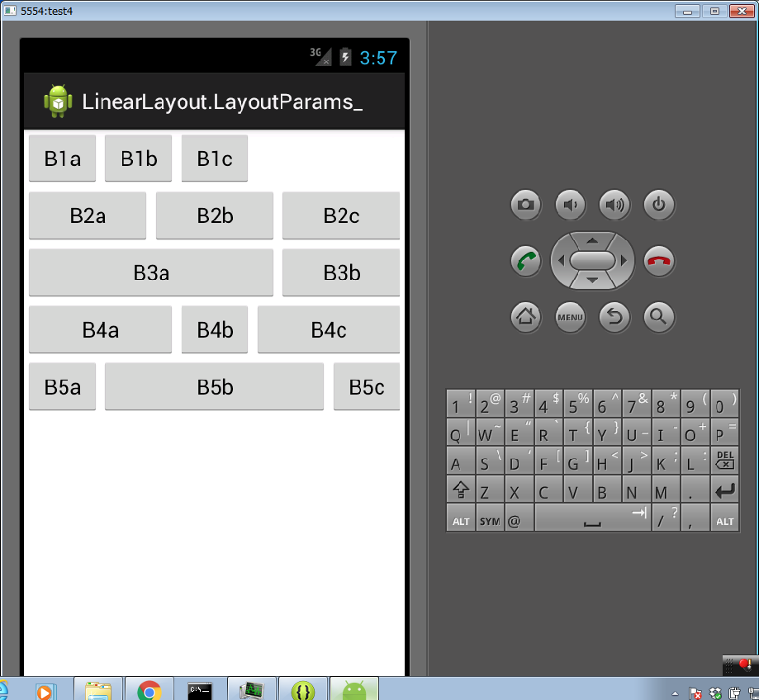Open the media player taskbar icon
This screenshot has width=759, height=700.
click(x=46, y=691)
